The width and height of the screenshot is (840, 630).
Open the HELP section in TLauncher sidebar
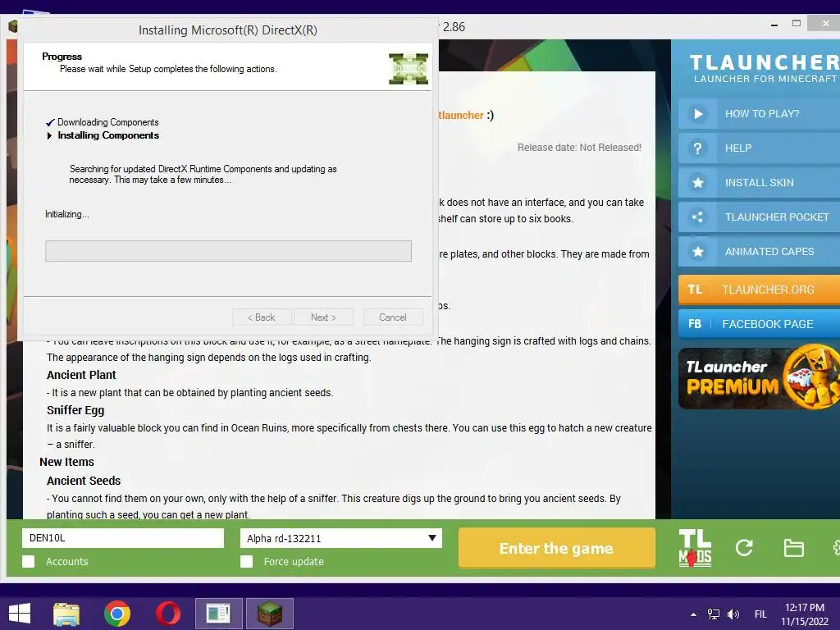(x=759, y=148)
